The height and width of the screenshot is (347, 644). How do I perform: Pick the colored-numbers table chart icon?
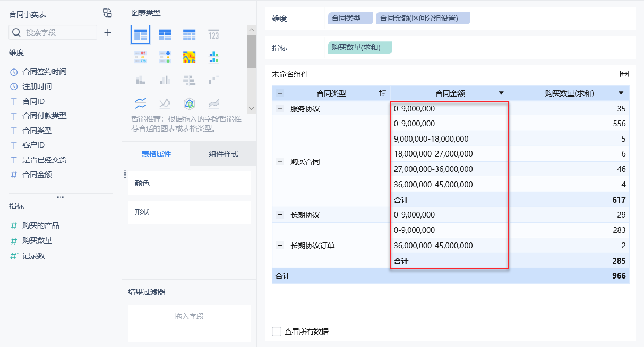[x=141, y=57]
